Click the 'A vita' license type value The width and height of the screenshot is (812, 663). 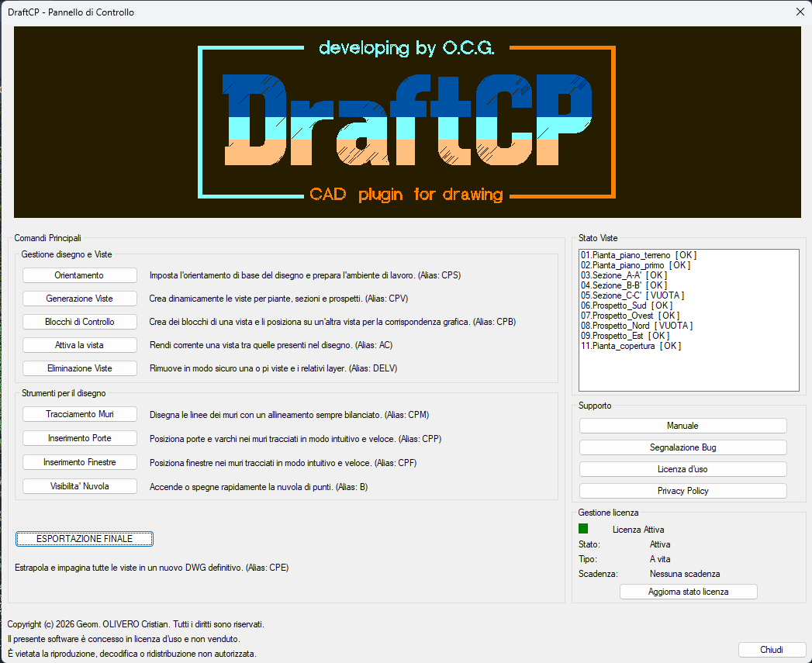[660, 559]
